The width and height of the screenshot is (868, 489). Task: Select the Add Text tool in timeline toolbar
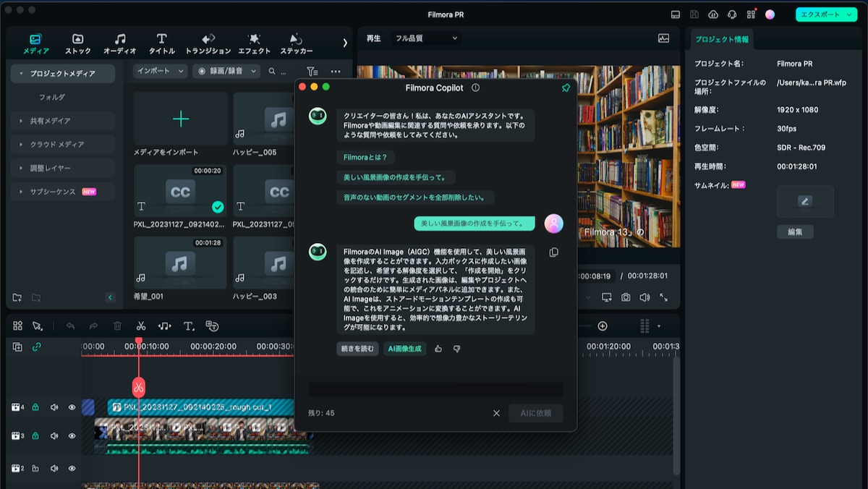click(x=190, y=326)
